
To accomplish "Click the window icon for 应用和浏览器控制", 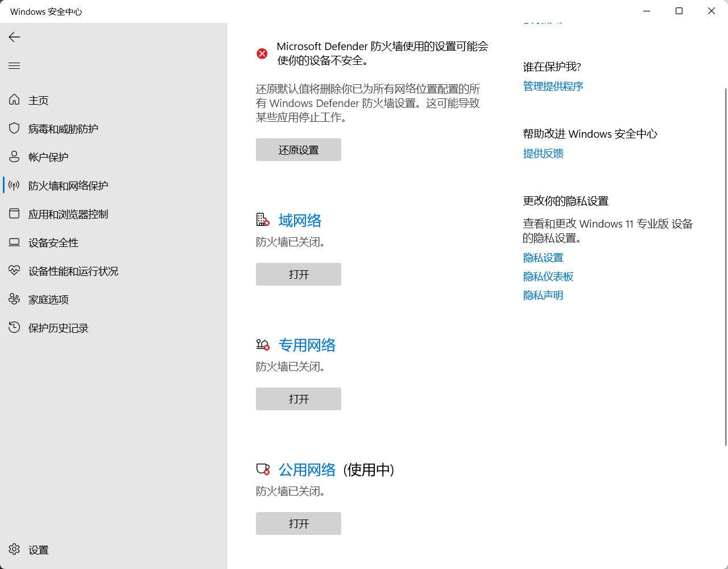I will (x=15, y=214).
